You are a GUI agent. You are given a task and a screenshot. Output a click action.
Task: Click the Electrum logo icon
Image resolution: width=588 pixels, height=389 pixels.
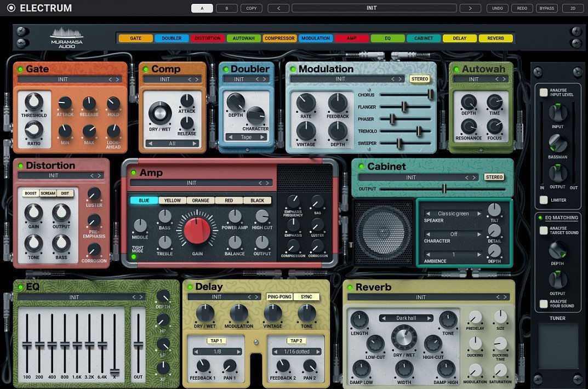pyautogui.click(x=11, y=8)
